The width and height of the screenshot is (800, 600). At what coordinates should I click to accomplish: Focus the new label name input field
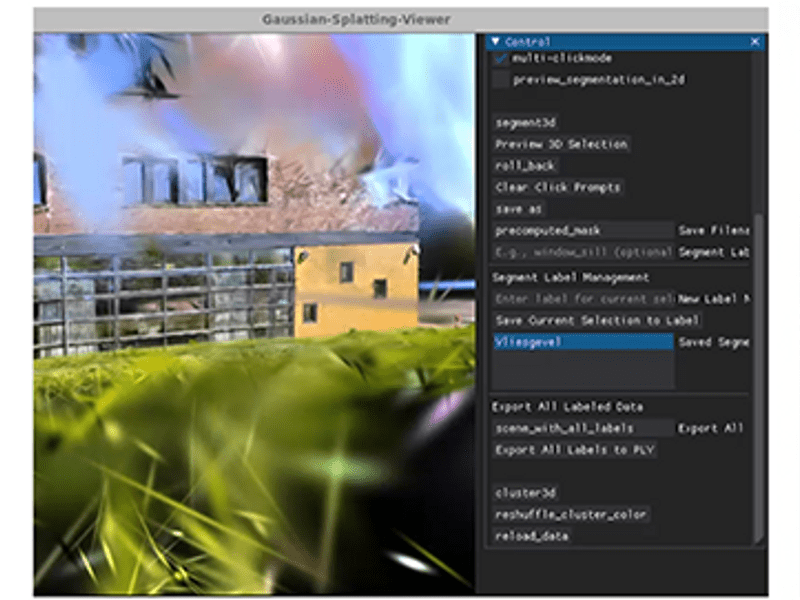(x=583, y=299)
